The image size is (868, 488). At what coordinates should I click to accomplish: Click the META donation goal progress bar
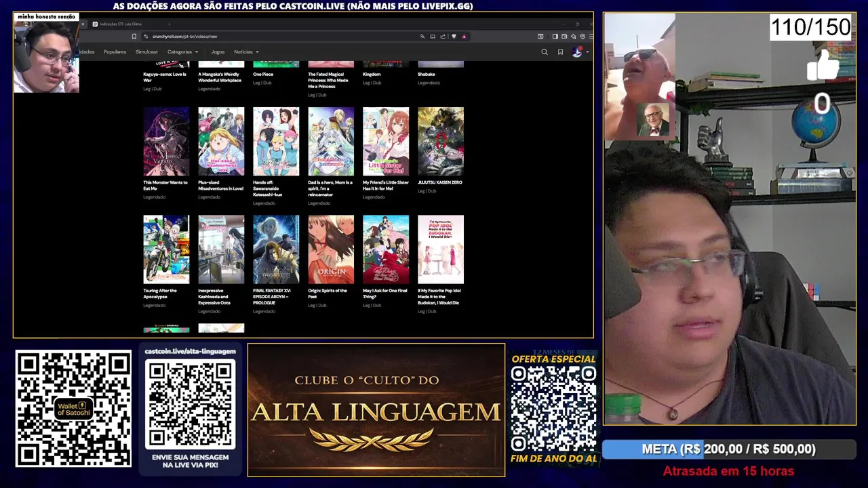(x=728, y=449)
